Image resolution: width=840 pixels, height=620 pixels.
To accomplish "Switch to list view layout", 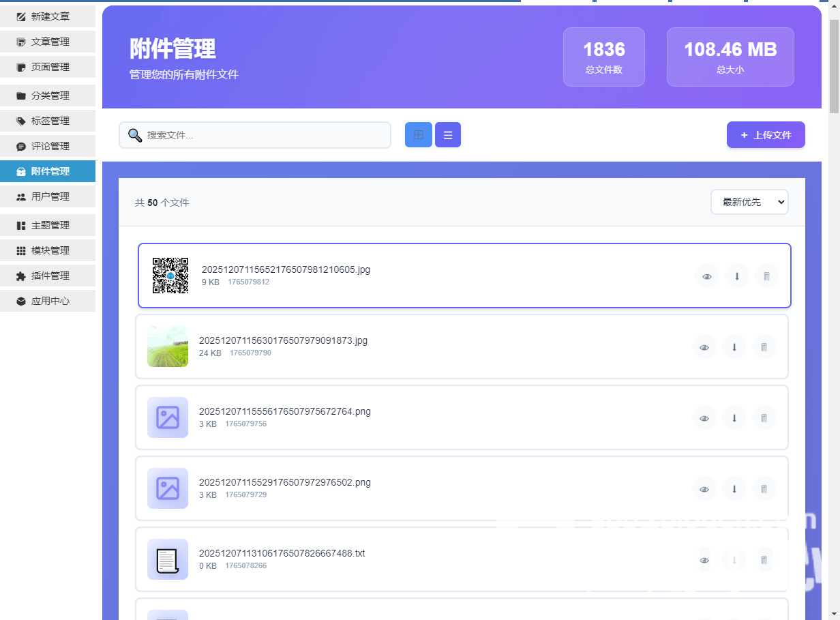I will pos(448,135).
